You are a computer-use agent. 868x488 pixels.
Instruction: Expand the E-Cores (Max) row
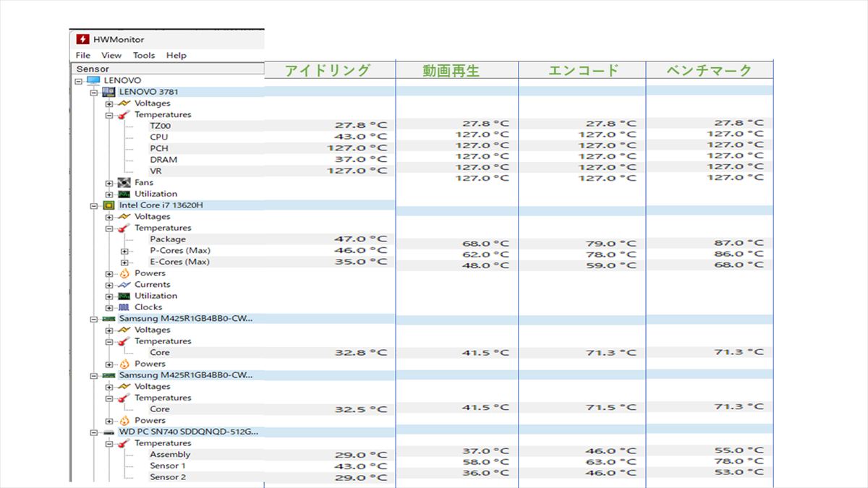click(x=124, y=262)
